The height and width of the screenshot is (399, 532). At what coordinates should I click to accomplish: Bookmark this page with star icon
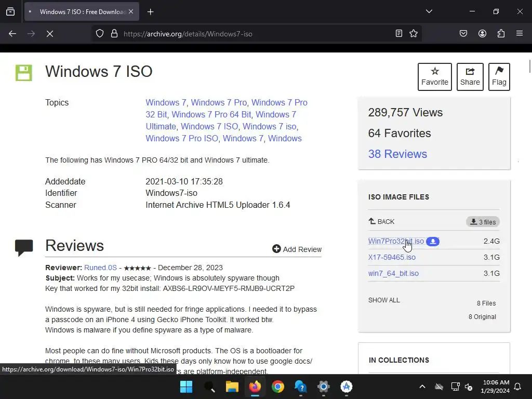pos(414,33)
